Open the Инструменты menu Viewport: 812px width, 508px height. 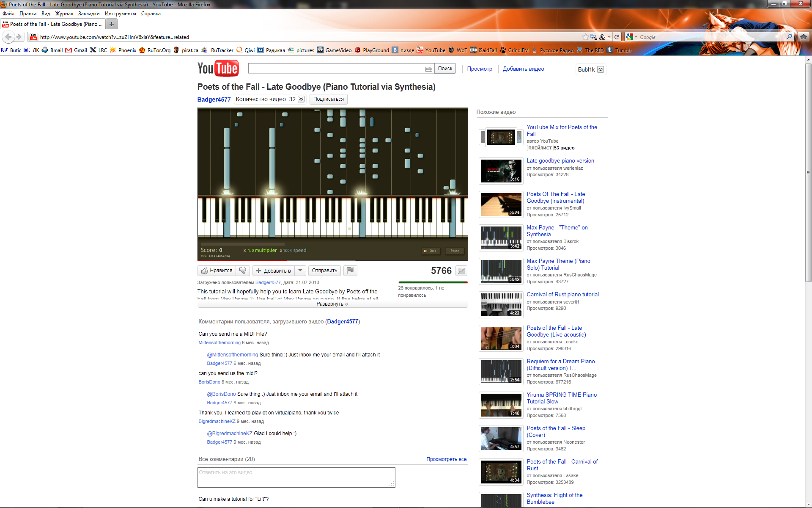pyautogui.click(x=120, y=14)
